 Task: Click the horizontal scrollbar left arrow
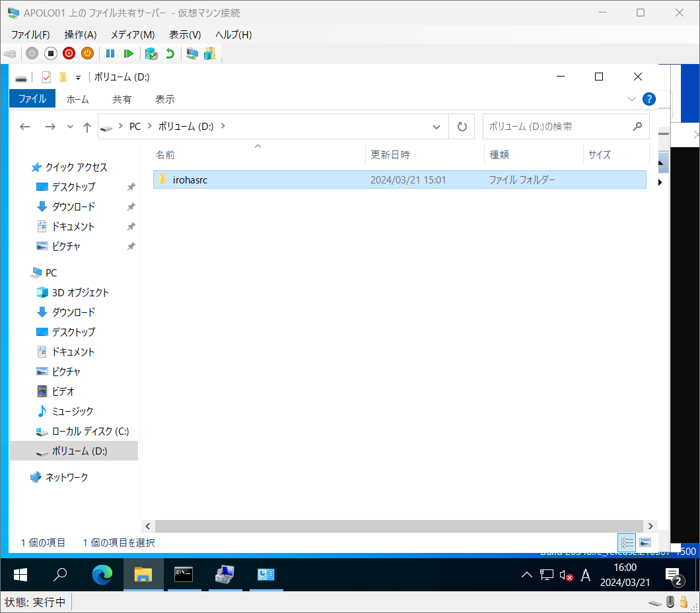(x=148, y=526)
